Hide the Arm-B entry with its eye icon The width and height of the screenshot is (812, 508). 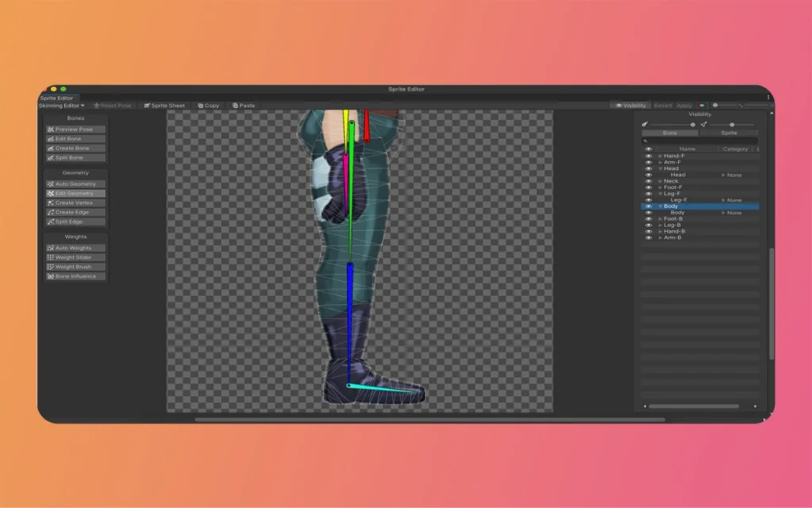tap(649, 237)
